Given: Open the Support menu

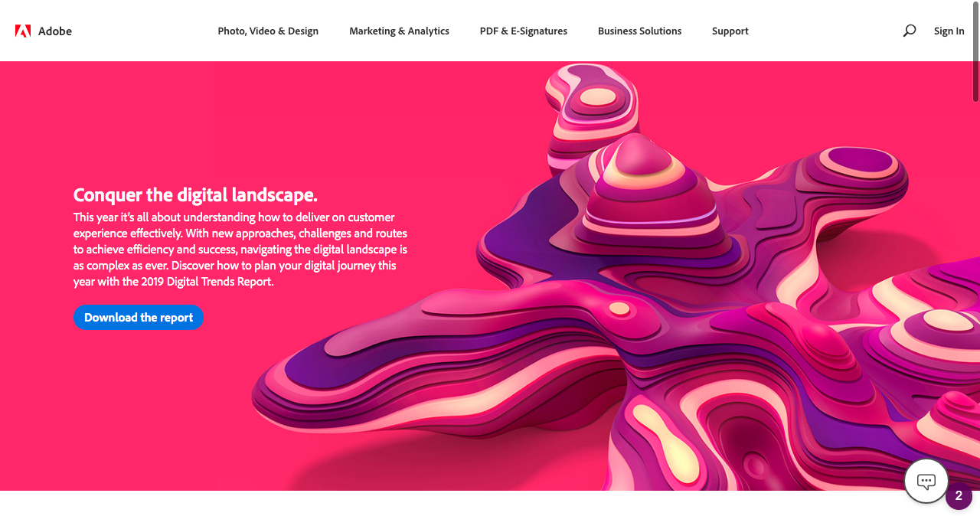Looking at the screenshot, I should 730,31.
